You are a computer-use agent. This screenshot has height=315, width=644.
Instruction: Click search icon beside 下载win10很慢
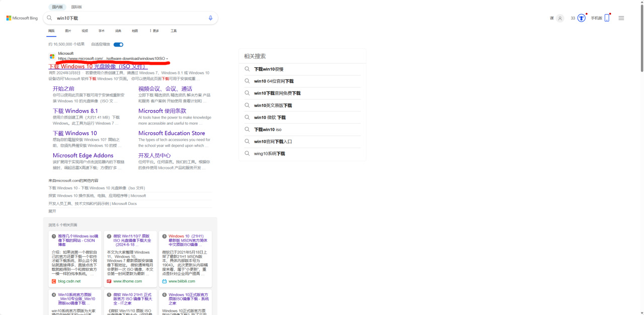click(247, 69)
